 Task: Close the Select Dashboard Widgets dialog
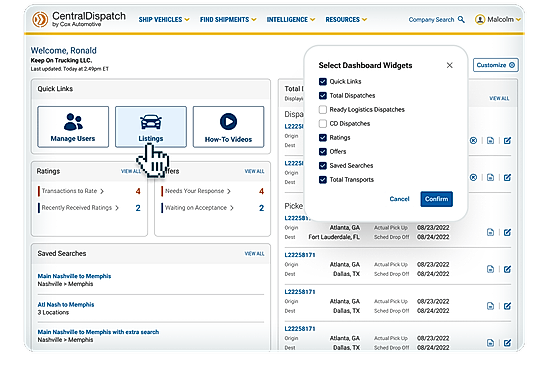449,65
